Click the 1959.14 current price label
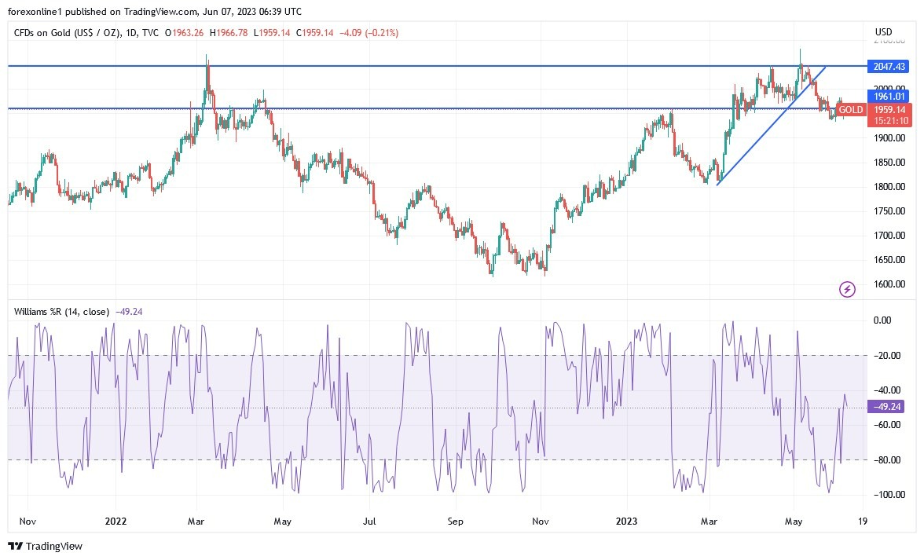This screenshot has height=560, width=924. click(x=889, y=109)
